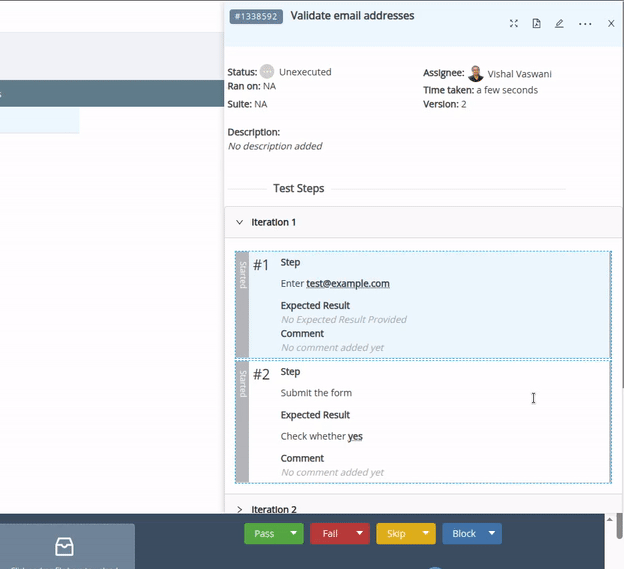Open the Block button dropdown arrow

(x=492, y=534)
